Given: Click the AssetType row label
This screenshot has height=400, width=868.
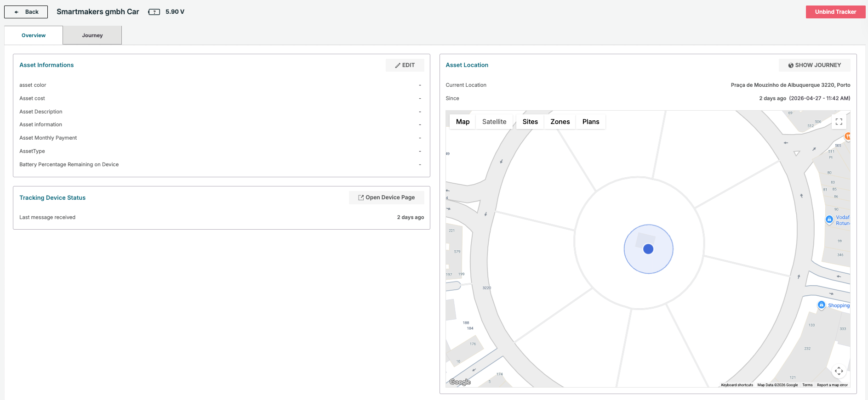Looking at the screenshot, I should [x=32, y=151].
